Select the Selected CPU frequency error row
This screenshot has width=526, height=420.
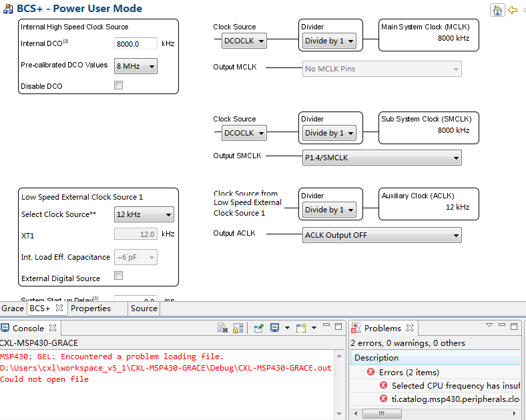tap(435, 385)
